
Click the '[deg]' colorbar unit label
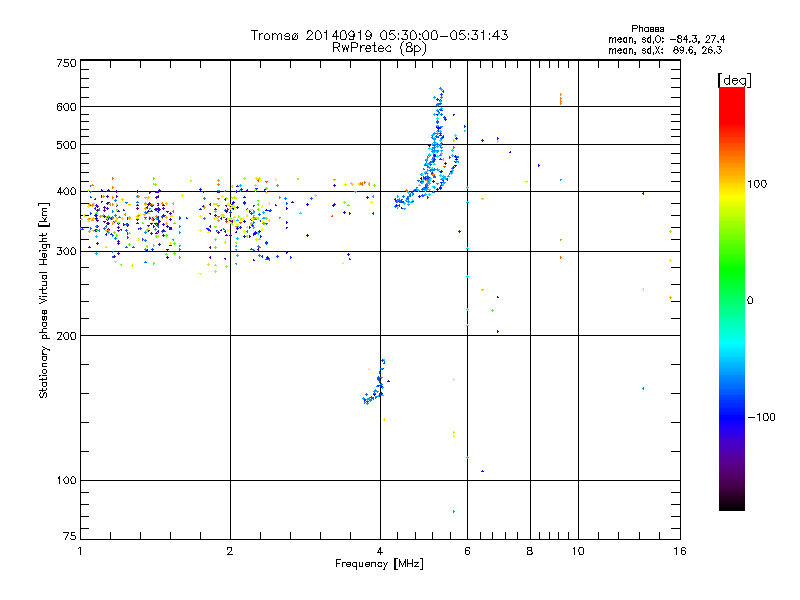[734, 80]
